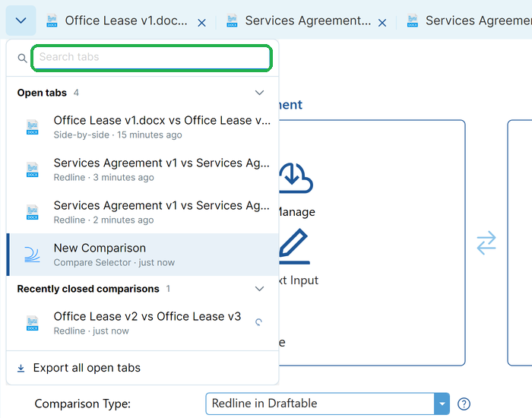Click the cloud download iManage icon

pos(296,178)
